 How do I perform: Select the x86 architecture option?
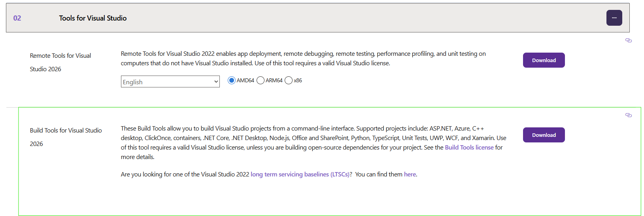point(289,80)
